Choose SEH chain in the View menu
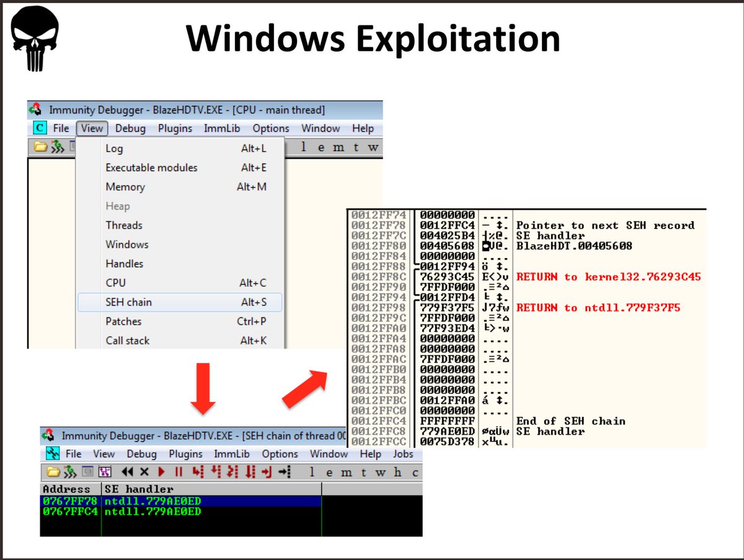The height and width of the screenshot is (560, 744). (x=180, y=302)
